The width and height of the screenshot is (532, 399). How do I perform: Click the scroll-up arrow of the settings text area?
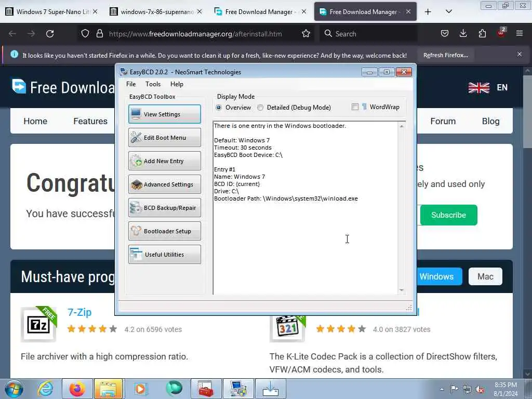[402, 126]
